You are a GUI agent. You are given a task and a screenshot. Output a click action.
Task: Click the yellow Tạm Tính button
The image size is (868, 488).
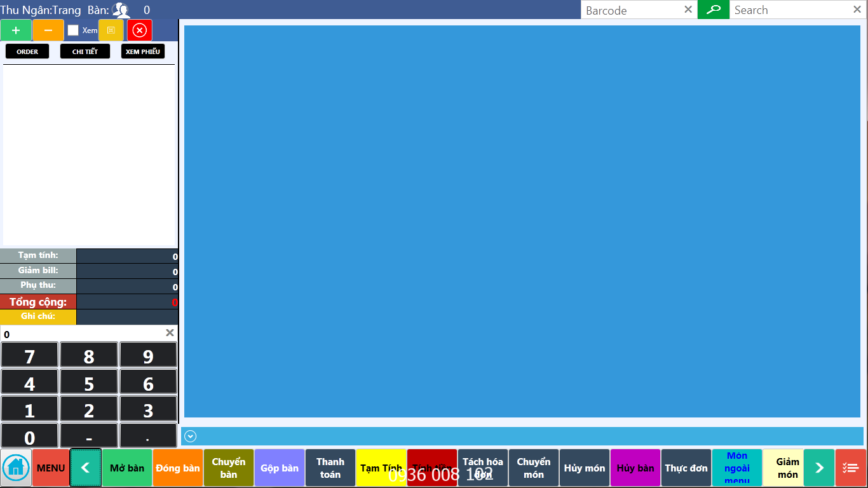tap(381, 468)
